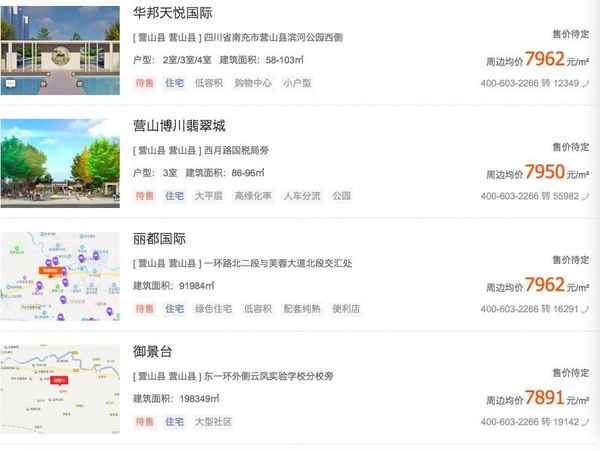Click phone icon beside extension 55982
This screenshot has width=600, height=451.
[586, 196]
